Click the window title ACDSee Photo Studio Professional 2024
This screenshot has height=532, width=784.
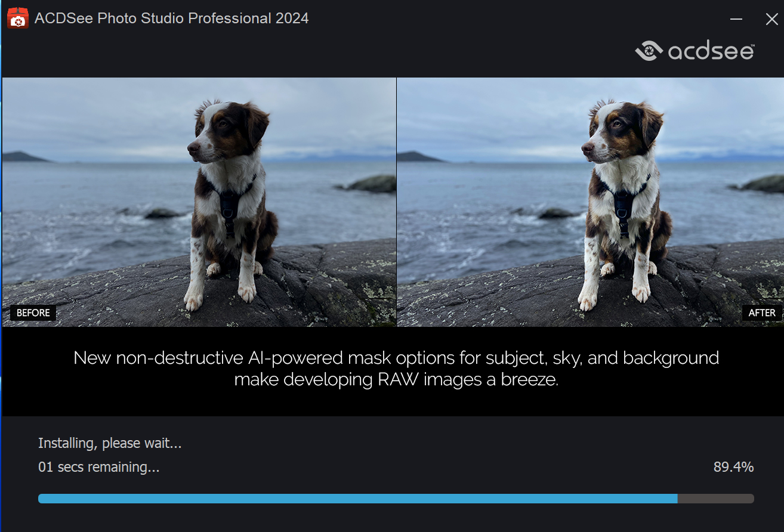[x=171, y=18]
